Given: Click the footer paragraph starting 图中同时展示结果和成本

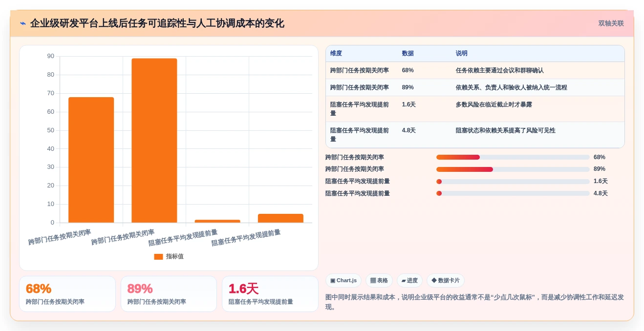Looking at the screenshot, I should click(x=474, y=302).
